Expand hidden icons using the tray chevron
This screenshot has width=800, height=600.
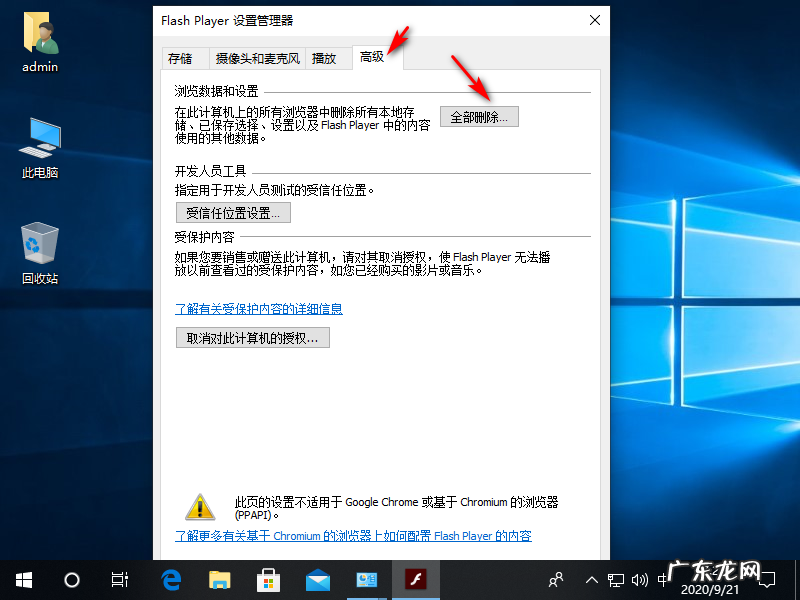pos(591,580)
